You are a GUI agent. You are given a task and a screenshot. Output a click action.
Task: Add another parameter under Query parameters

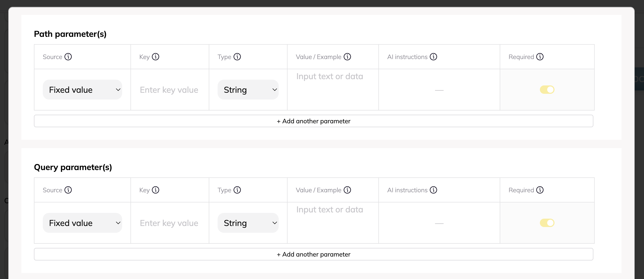click(313, 254)
